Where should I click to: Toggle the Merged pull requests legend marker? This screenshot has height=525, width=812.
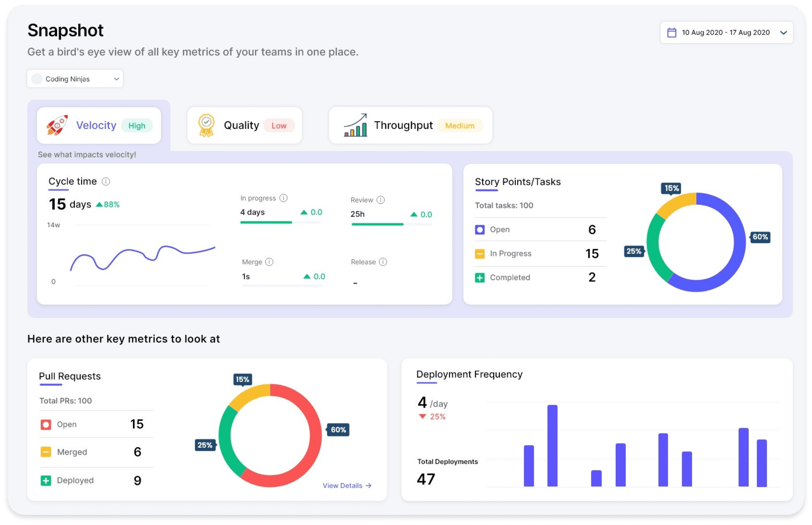[x=46, y=452]
